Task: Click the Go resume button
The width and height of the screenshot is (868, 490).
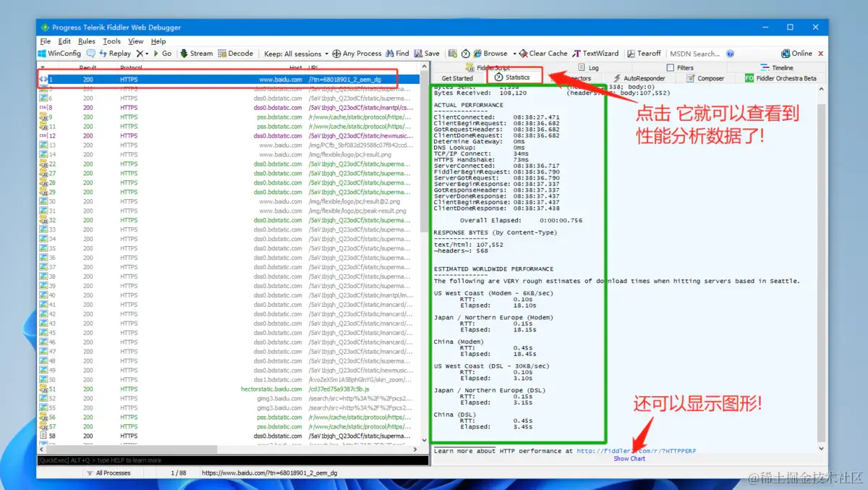Action: (163, 54)
